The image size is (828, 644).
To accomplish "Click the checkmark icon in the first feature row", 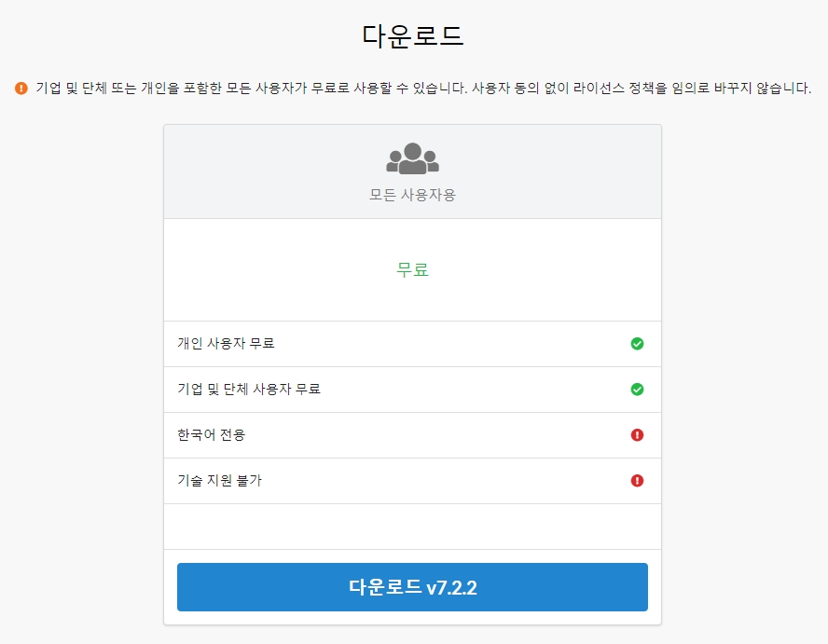I will point(638,344).
